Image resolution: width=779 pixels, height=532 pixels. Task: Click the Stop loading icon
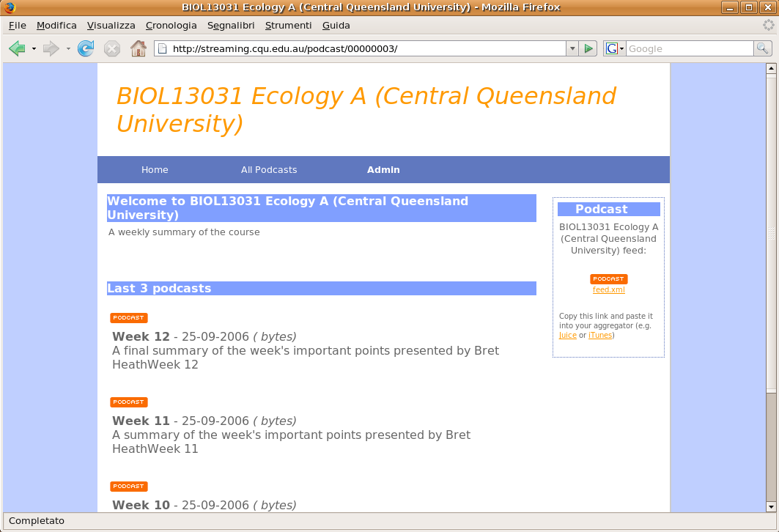[111, 48]
